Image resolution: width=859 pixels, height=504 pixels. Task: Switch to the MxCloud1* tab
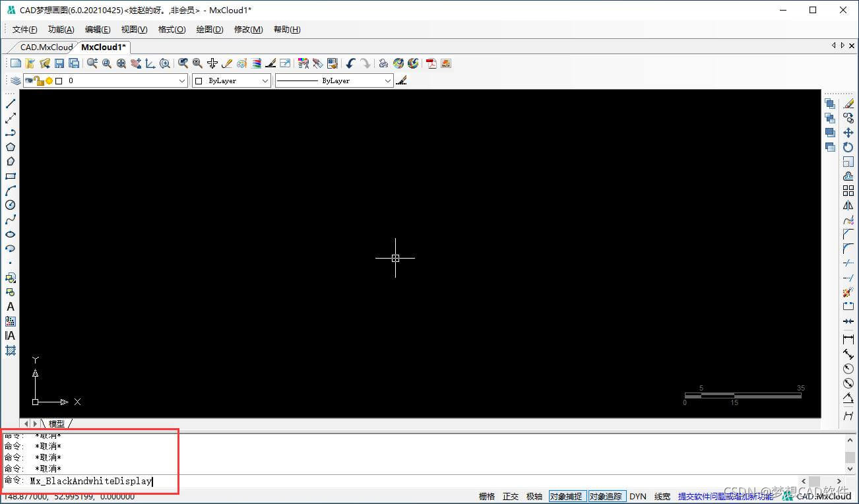(x=104, y=47)
